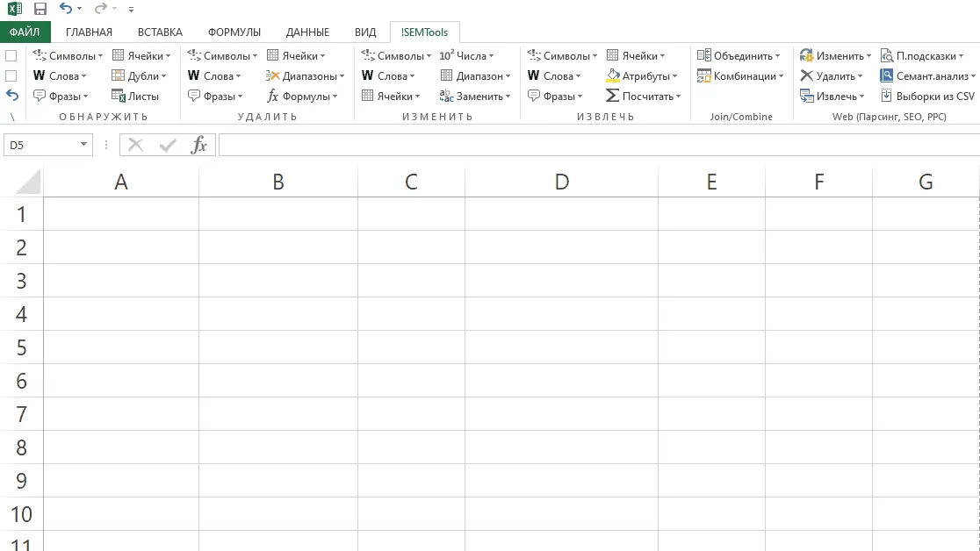Open Символы in the УДАЛИТЬ group
The height and width of the screenshot is (551, 980).
click(222, 55)
